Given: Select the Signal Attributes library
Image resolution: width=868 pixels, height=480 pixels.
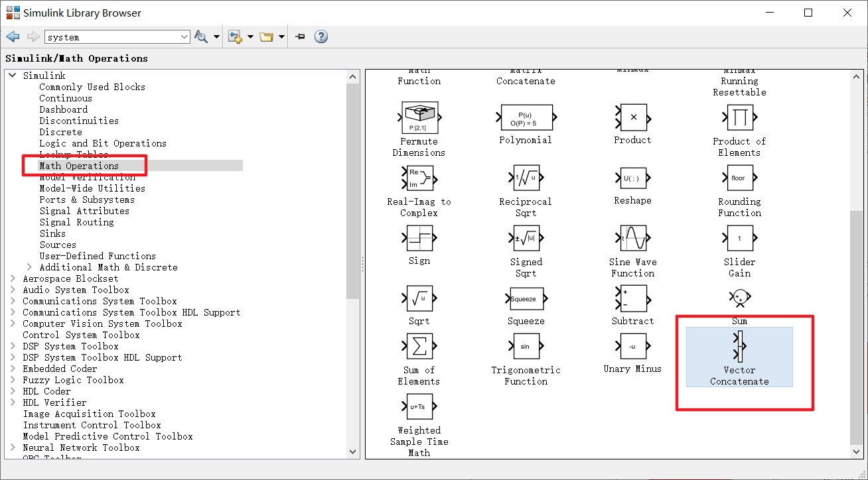Looking at the screenshot, I should [x=84, y=211].
